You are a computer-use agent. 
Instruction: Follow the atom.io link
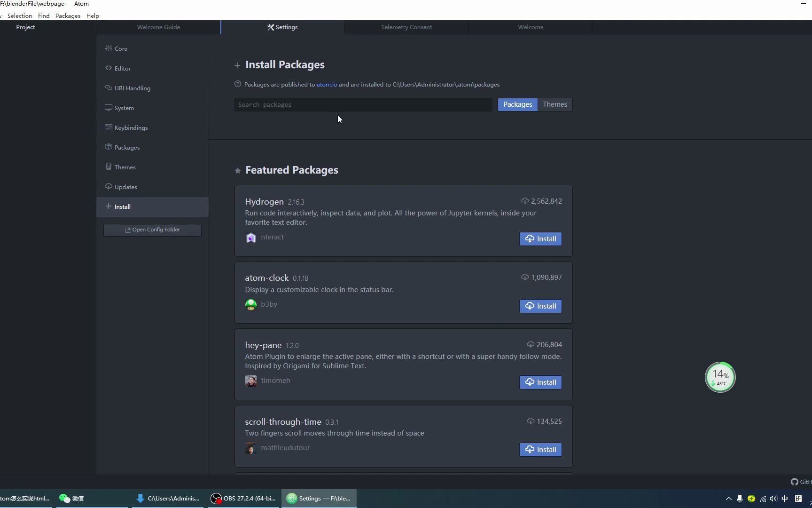(327, 85)
